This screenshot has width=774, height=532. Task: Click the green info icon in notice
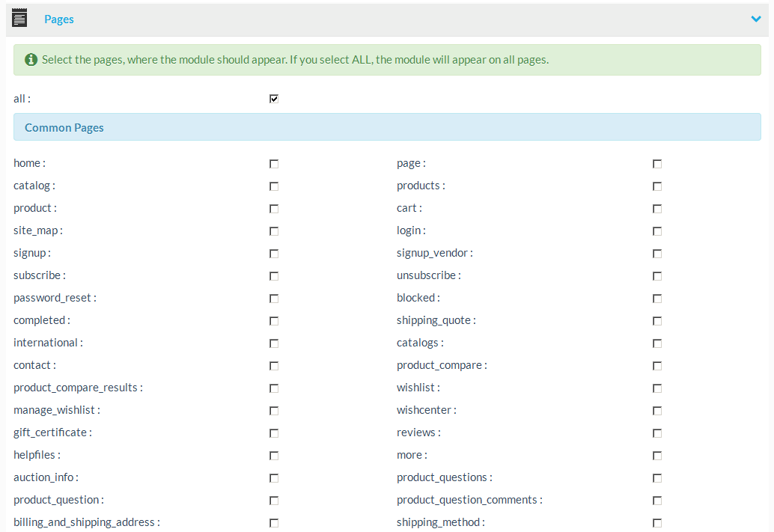(x=31, y=60)
